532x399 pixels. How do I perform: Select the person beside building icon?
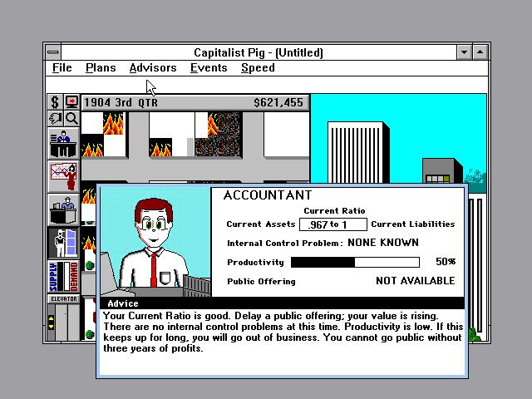pyautogui.click(x=63, y=244)
